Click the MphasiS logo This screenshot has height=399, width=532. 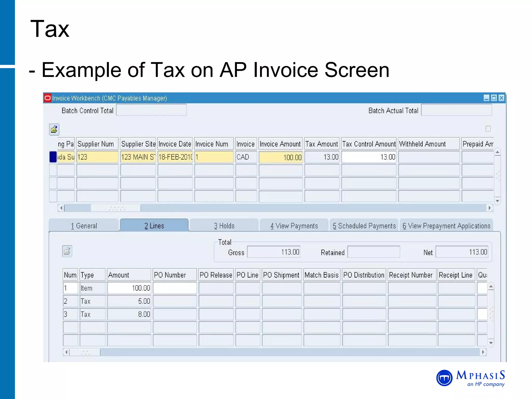click(470, 378)
